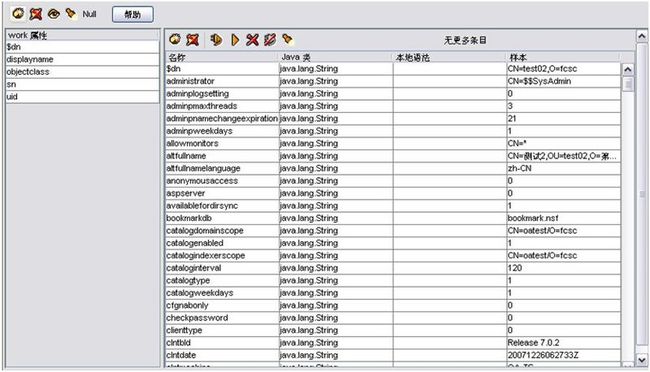This screenshot has width=650, height=372.
Task: Select sn in the work attributes list
Action: click(82, 84)
